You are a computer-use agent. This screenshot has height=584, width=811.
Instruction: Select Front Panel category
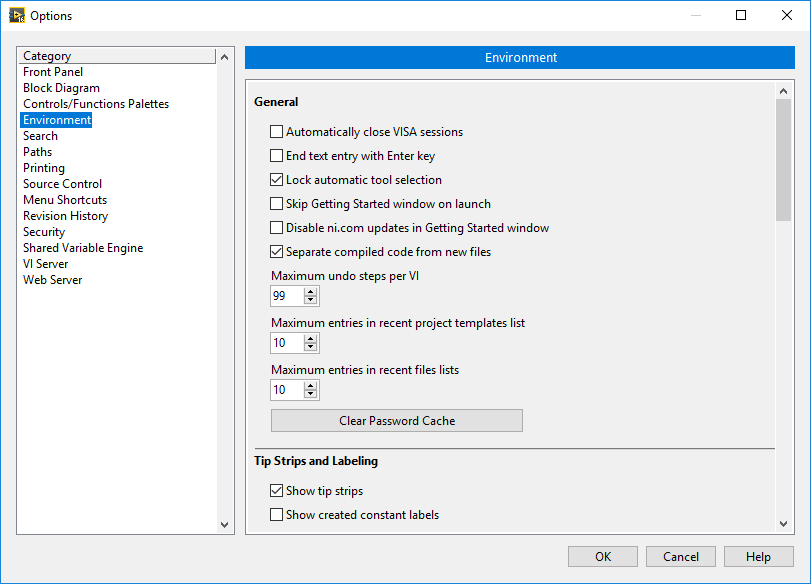click(53, 72)
